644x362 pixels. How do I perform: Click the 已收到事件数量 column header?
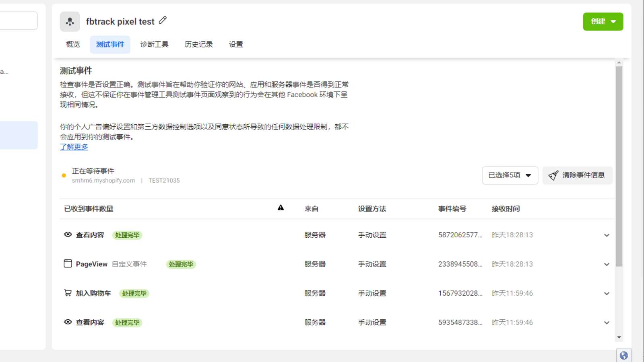click(x=89, y=209)
